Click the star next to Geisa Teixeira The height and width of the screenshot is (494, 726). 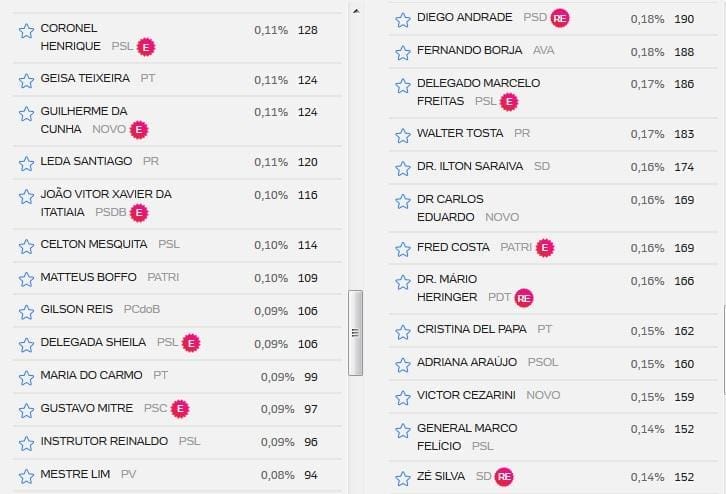click(26, 81)
